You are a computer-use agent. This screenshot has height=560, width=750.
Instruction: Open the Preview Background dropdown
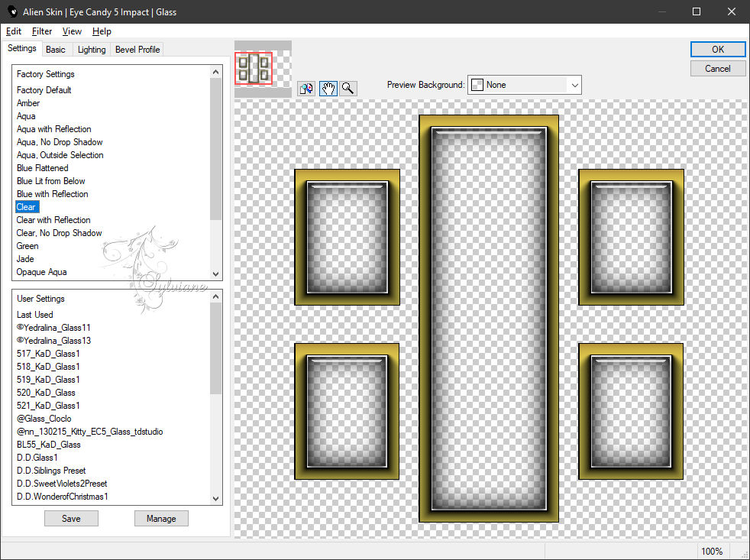pyautogui.click(x=524, y=86)
